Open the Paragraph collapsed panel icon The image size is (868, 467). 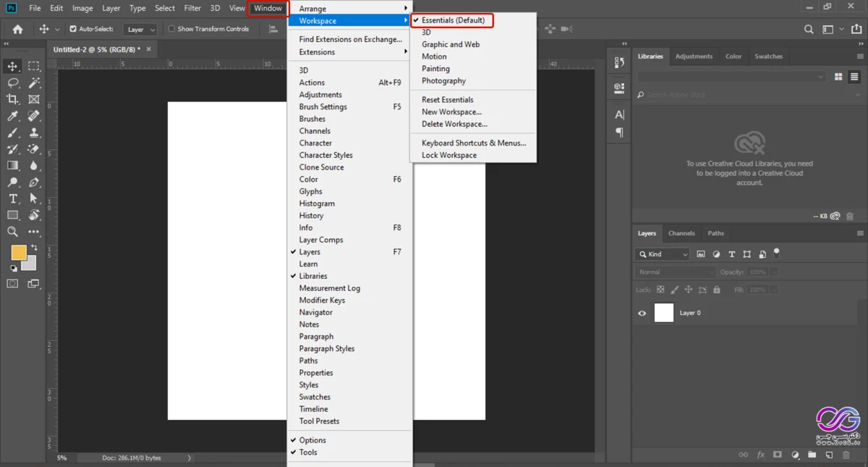click(x=619, y=132)
